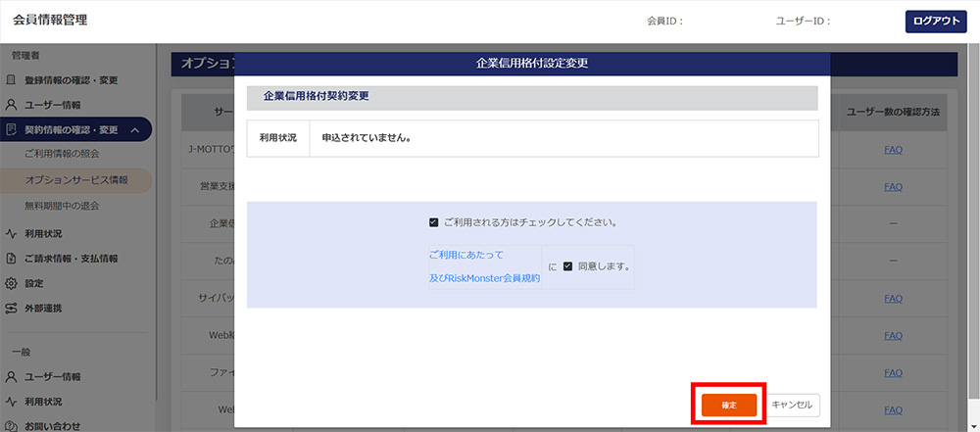Click the admin 利用状況 pulse icon
The width and height of the screenshot is (980, 432).
click(x=11, y=234)
